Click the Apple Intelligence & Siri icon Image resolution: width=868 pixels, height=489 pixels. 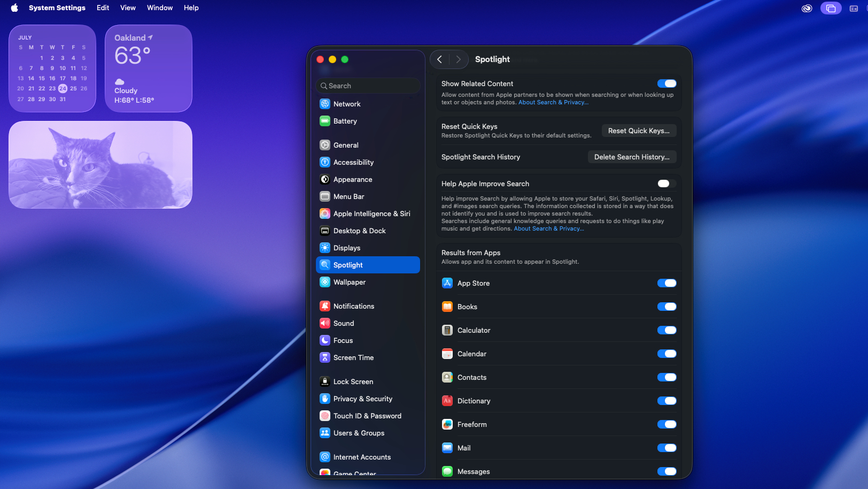(325, 213)
